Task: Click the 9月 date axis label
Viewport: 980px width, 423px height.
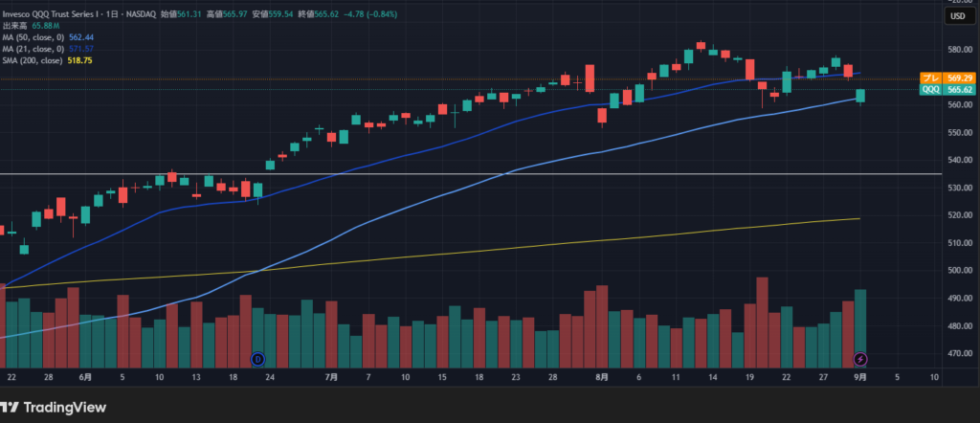Action: [x=860, y=377]
